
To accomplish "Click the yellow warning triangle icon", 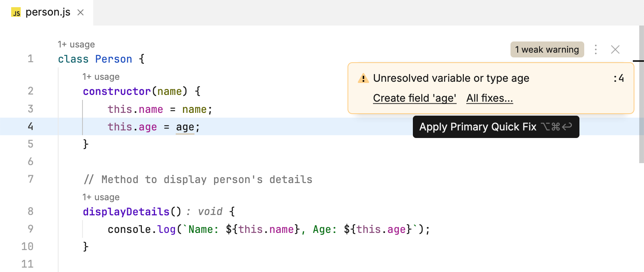I will pyautogui.click(x=363, y=78).
